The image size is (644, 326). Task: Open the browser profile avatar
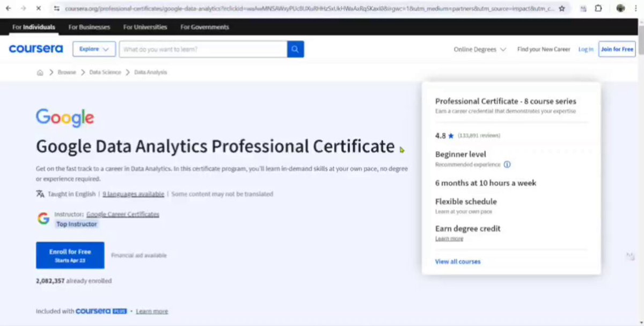(620, 9)
